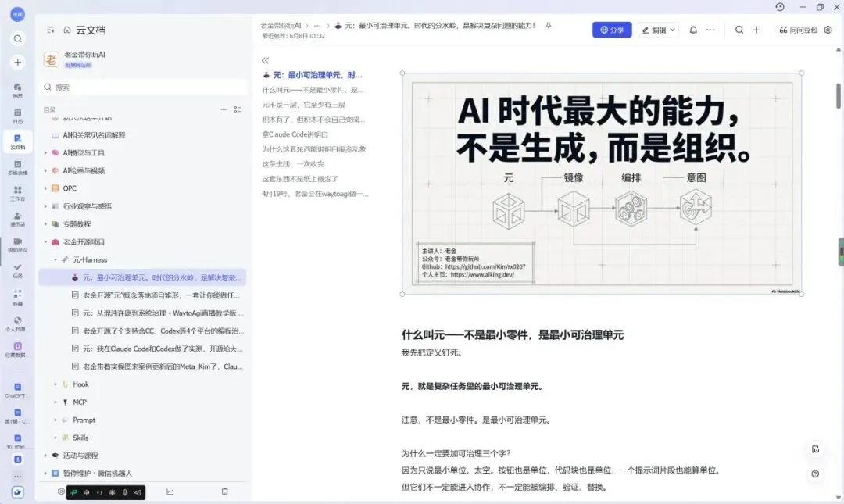
Task: Add new item in directory plus icon
Action: pos(224,109)
